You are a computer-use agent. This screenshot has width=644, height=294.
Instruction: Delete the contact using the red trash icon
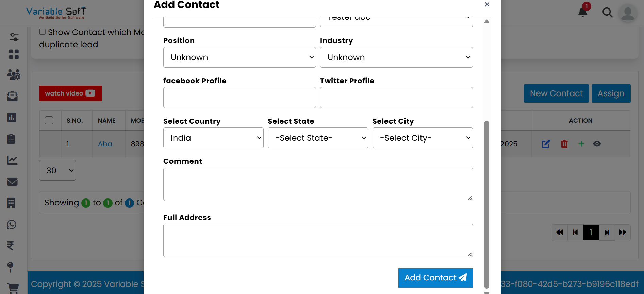point(564,144)
